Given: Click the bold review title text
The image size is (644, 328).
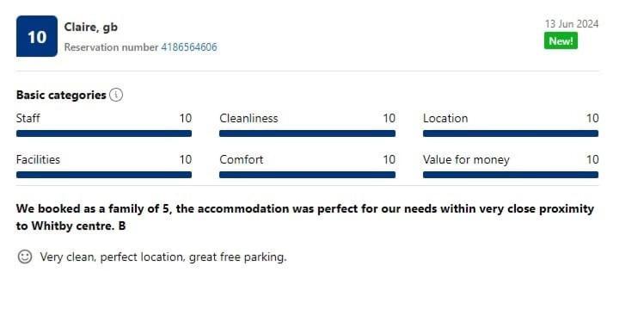Looking at the screenshot, I should point(304,217).
